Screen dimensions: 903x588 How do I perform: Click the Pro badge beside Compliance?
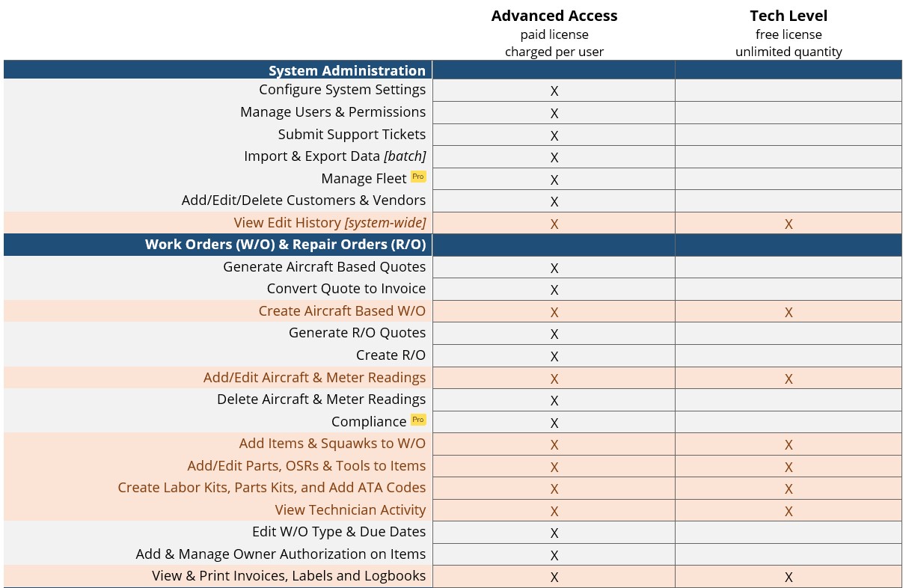pyautogui.click(x=418, y=420)
